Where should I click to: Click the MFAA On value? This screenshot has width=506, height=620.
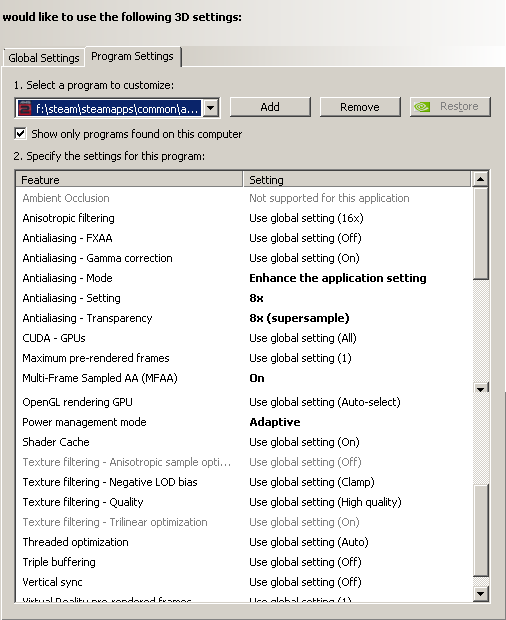[x=257, y=378]
